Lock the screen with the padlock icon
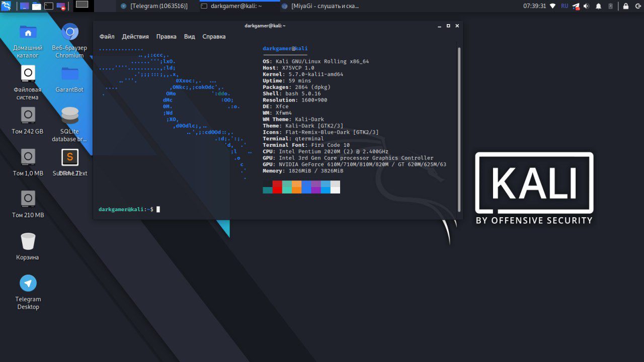Viewport: 644px width, 362px height. 626,6
